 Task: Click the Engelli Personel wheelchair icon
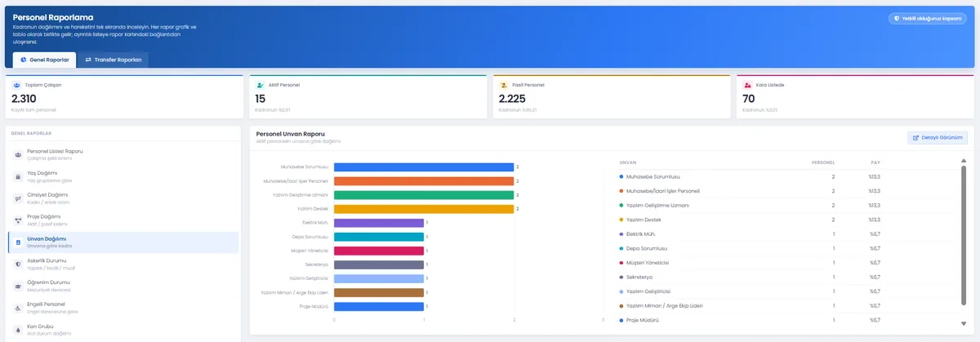pyautogui.click(x=18, y=309)
